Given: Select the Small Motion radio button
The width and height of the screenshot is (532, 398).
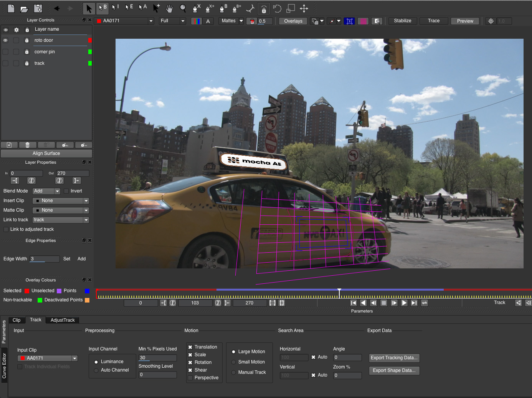Looking at the screenshot, I should (234, 362).
